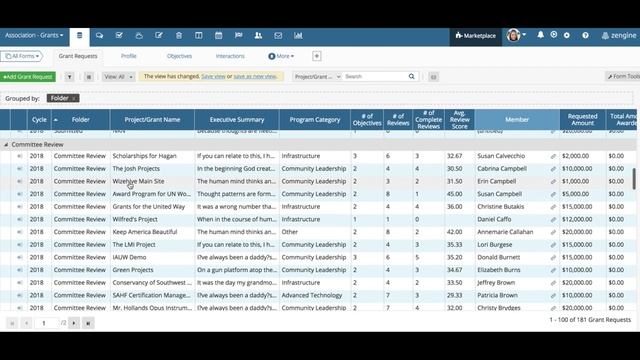
Task: Click the Save view link
Action: click(x=213, y=76)
